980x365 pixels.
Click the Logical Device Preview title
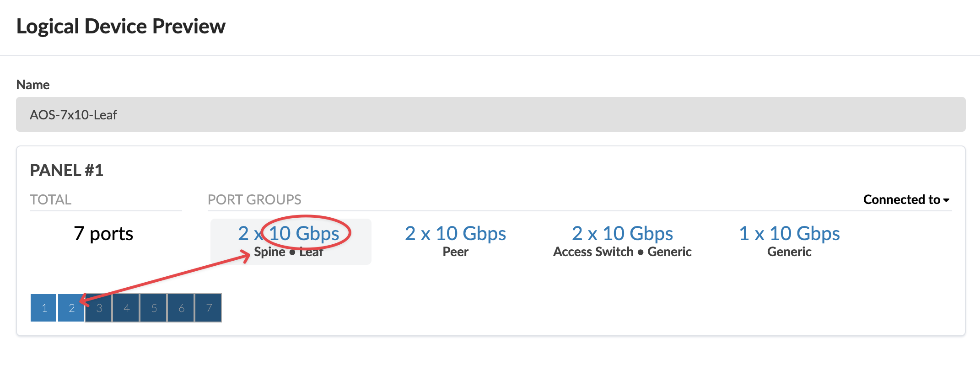pyautogui.click(x=121, y=27)
